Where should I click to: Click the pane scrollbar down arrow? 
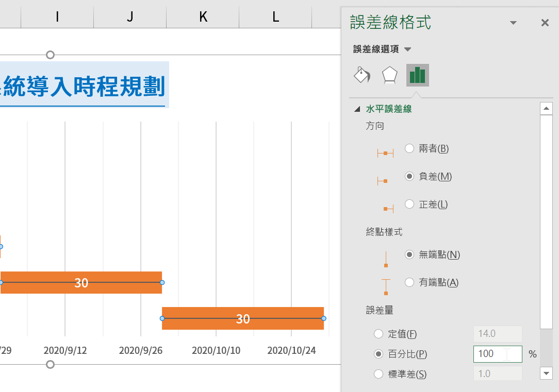point(546,373)
